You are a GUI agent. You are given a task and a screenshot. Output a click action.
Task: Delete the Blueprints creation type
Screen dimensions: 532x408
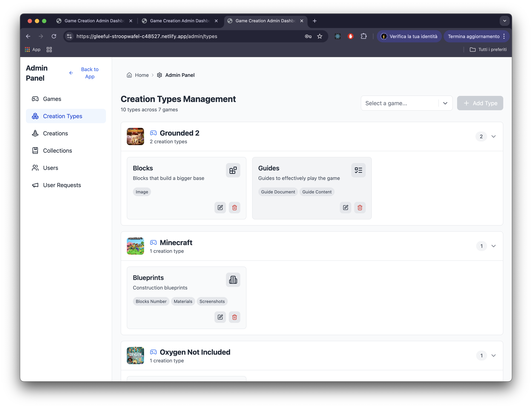[234, 317]
